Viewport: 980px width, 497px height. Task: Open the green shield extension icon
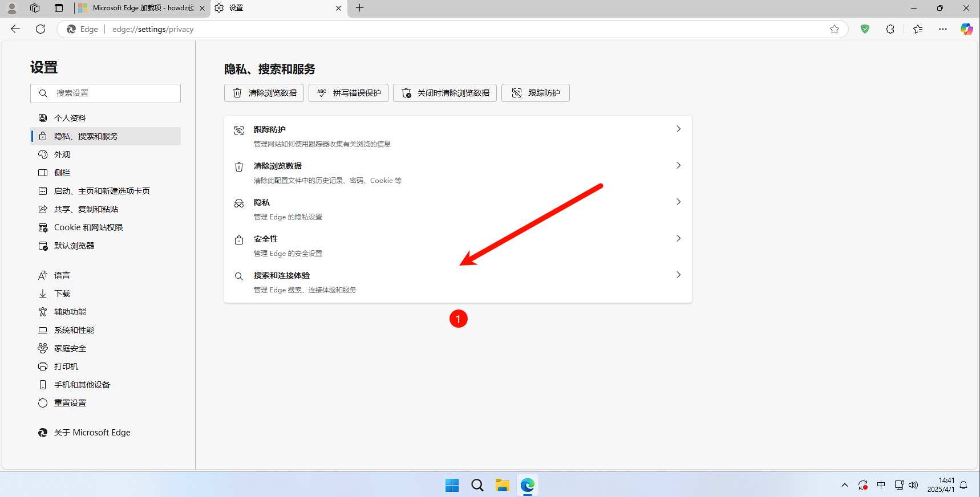(865, 29)
